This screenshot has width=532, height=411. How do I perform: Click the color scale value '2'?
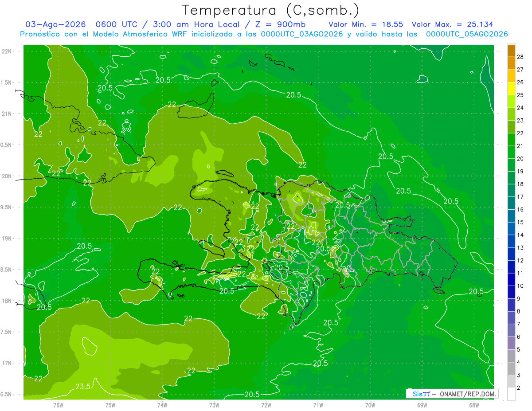click(x=519, y=388)
